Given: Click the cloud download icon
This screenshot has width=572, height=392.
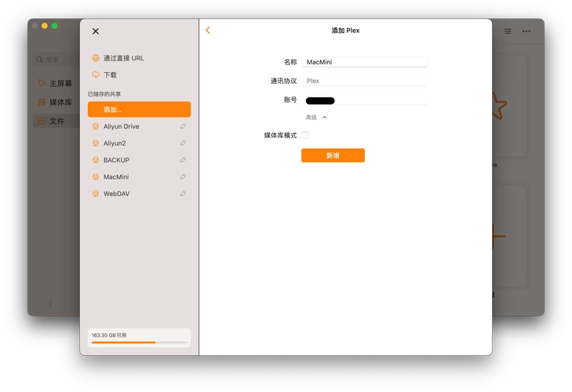Looking at the screenshot, I should pyautogui.click(x=96, y=75).
